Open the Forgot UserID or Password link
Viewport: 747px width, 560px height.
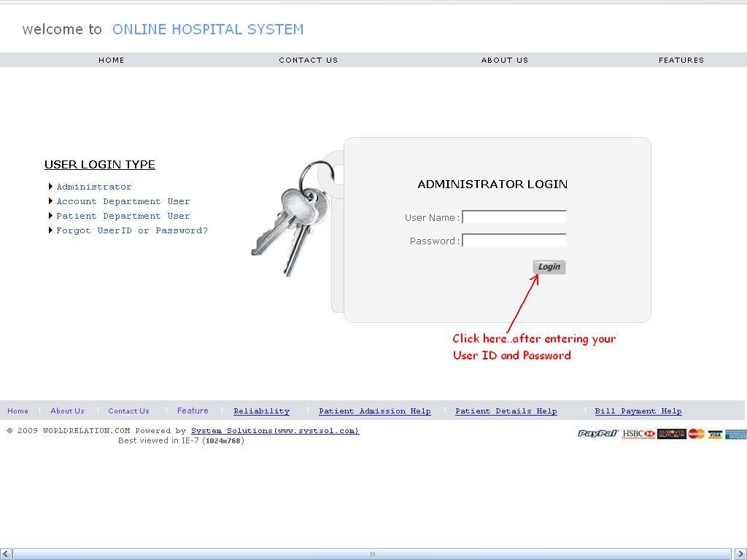click(x=132, y=230)
